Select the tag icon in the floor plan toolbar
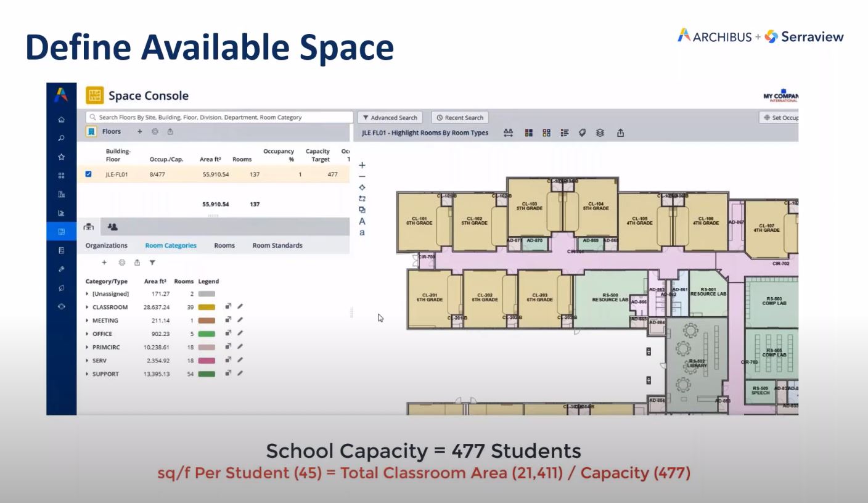The width and height of the screenshot is (868, 503). click(x=582, y=133)
